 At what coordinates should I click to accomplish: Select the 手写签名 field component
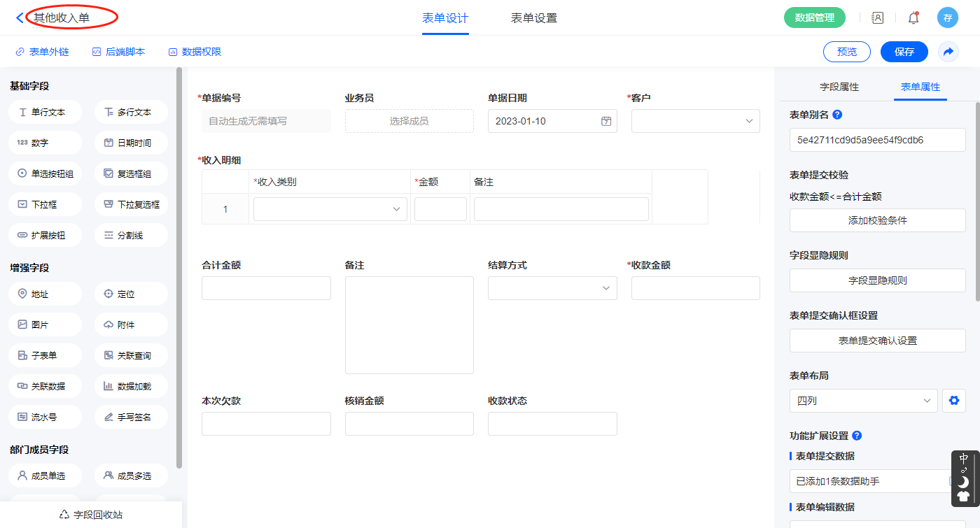click(131, 417)
